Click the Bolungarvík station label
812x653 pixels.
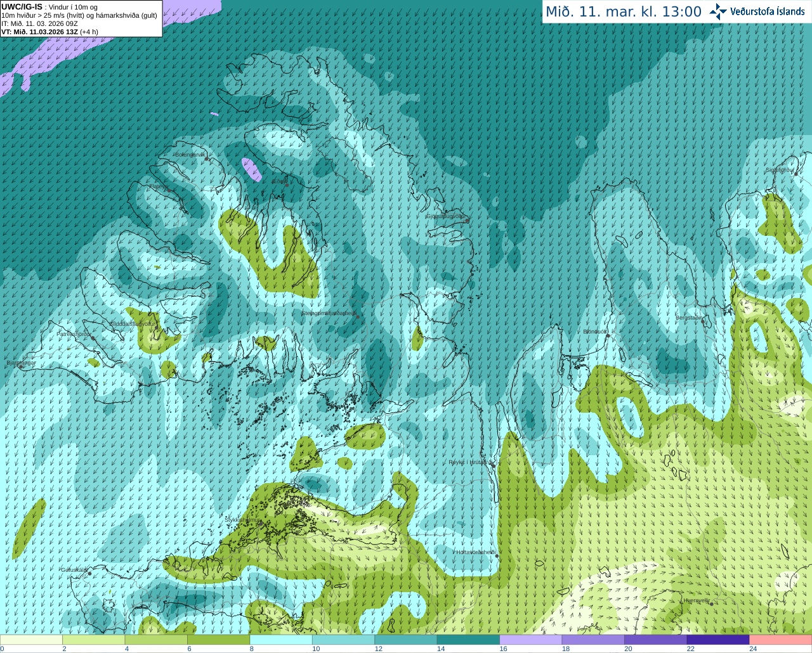point(190,155)
